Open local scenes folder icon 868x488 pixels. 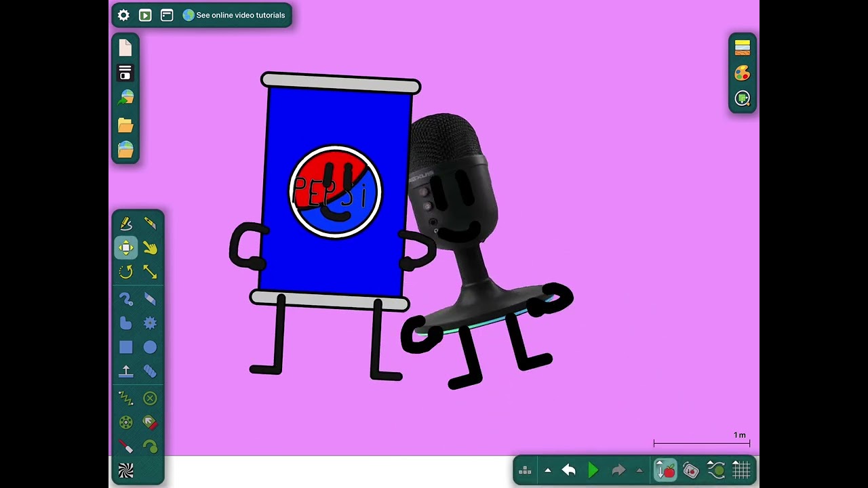[x=125, y=125]
